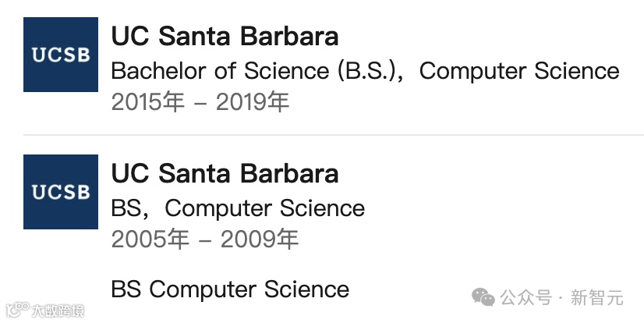The width and height of the screenshot is (644, 323).
Task: Click "Computer Science" in the top entry's degree line
Action: (x=519, y=71)
